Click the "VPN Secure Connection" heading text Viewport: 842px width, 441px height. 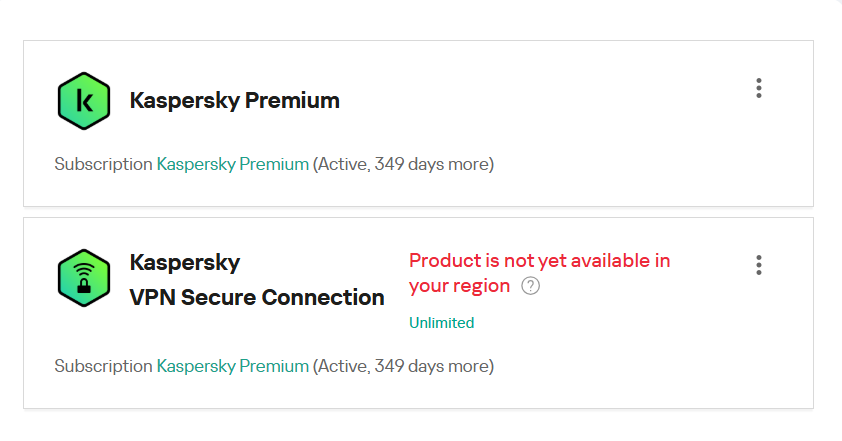(x=257, y=297)
